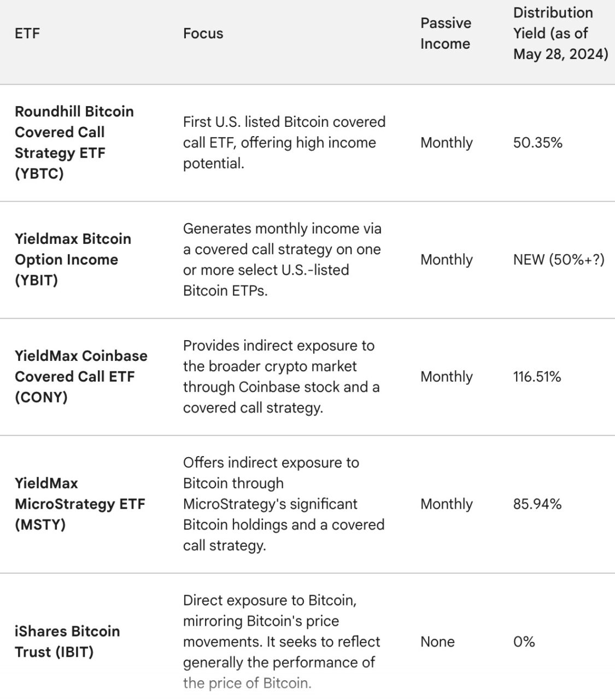Viewport: 615px width, 700px height.
Task: Click the IBIT focus description text
Action: tap(282, 641)
